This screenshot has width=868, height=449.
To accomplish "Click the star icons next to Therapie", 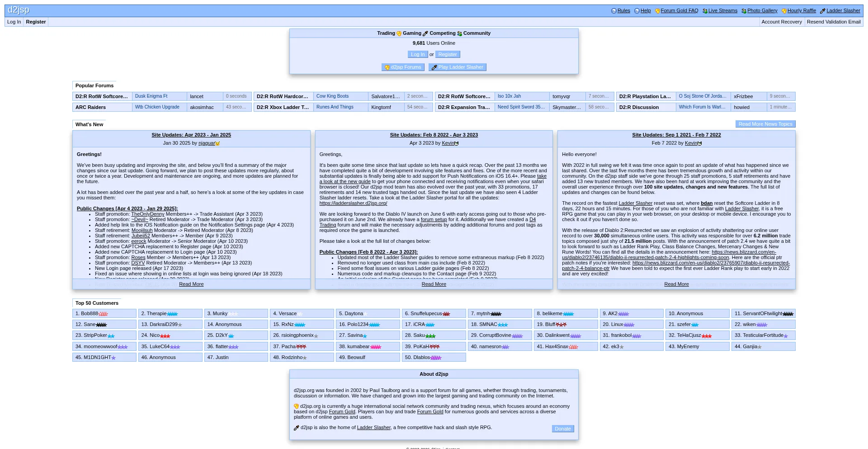I will click(x=172, y=314).
